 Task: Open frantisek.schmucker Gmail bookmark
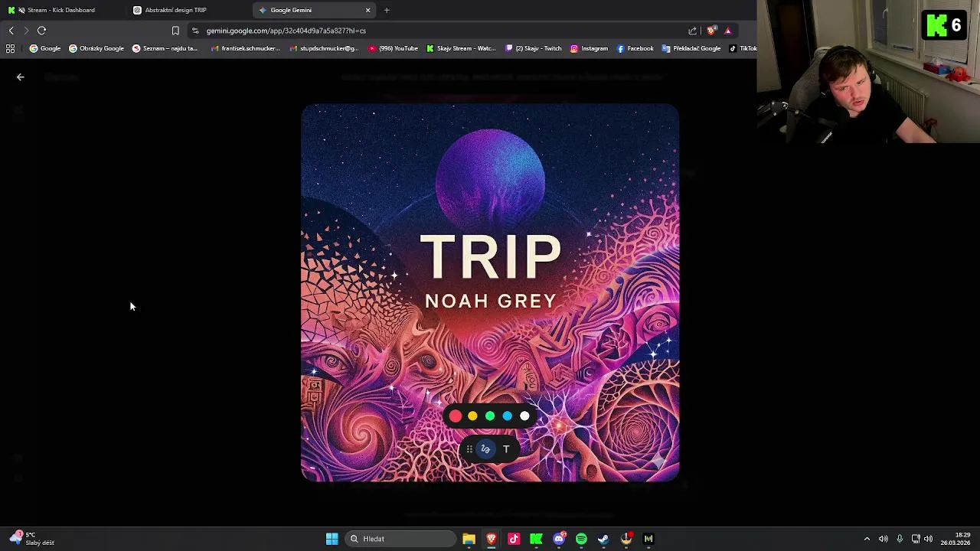pos(246,48)
